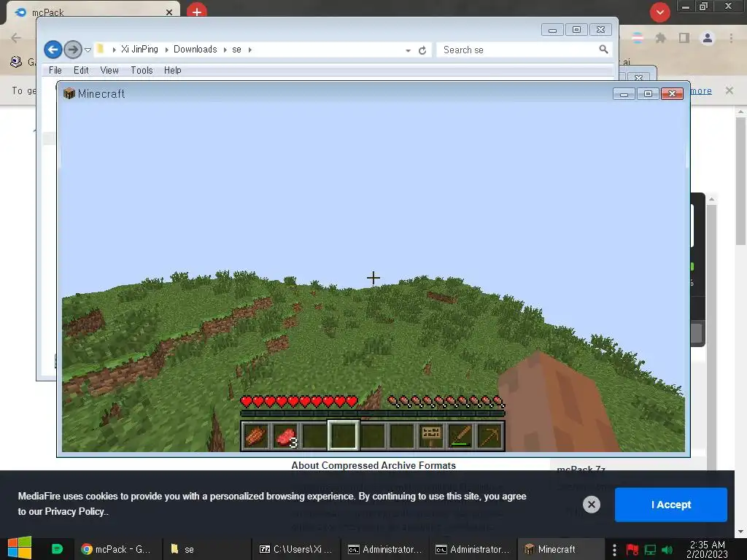Click 'About Compressed Archive Formats' heading
The image size is (747, 560).
click(373, 465)
